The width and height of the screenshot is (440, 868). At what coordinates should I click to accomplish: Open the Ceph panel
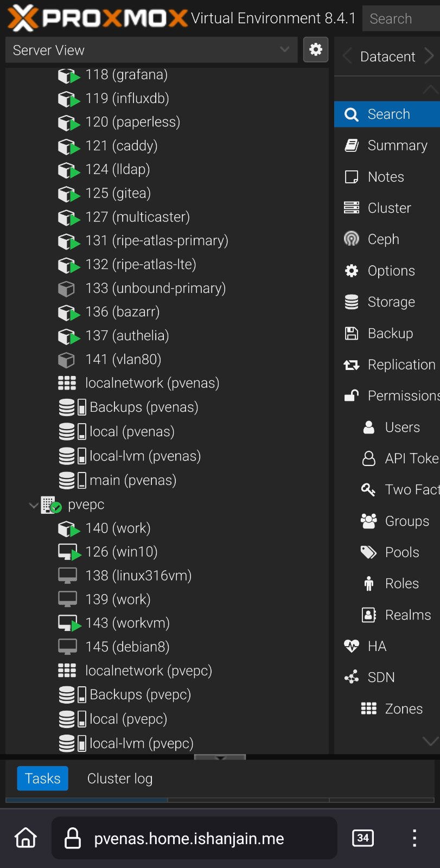pos(383,239)
